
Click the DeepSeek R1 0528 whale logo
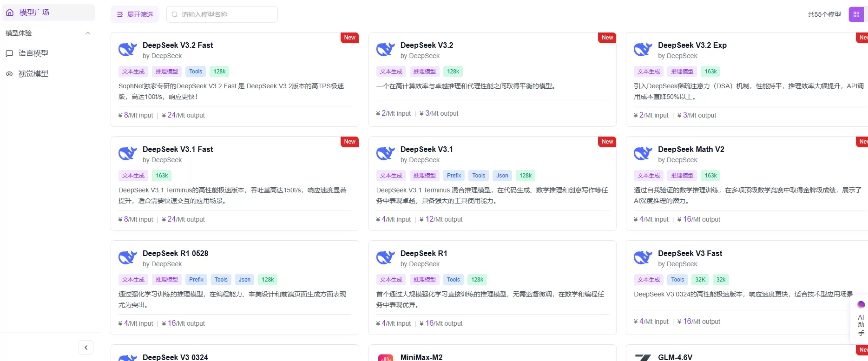pyautogui.click(x=128, y=257)
